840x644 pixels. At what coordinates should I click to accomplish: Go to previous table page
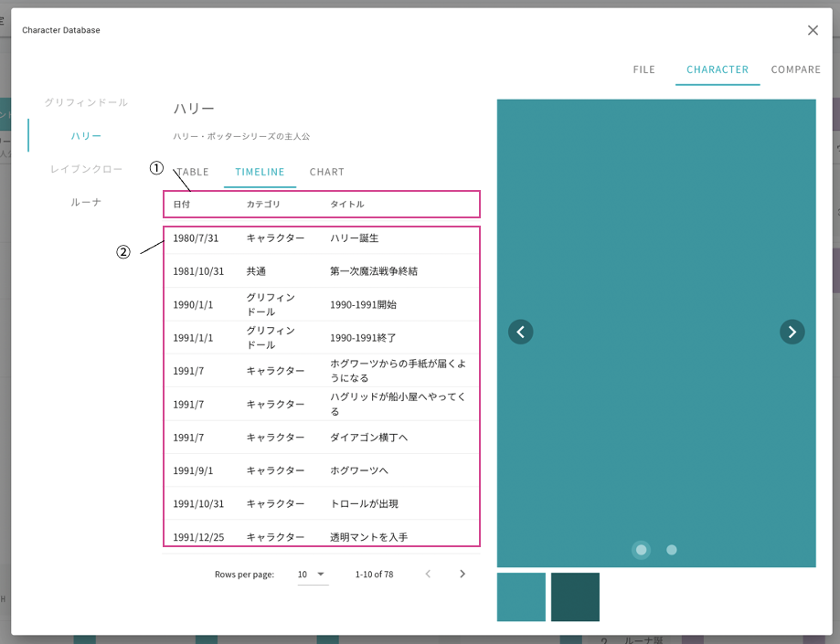[x=428, y=574]
